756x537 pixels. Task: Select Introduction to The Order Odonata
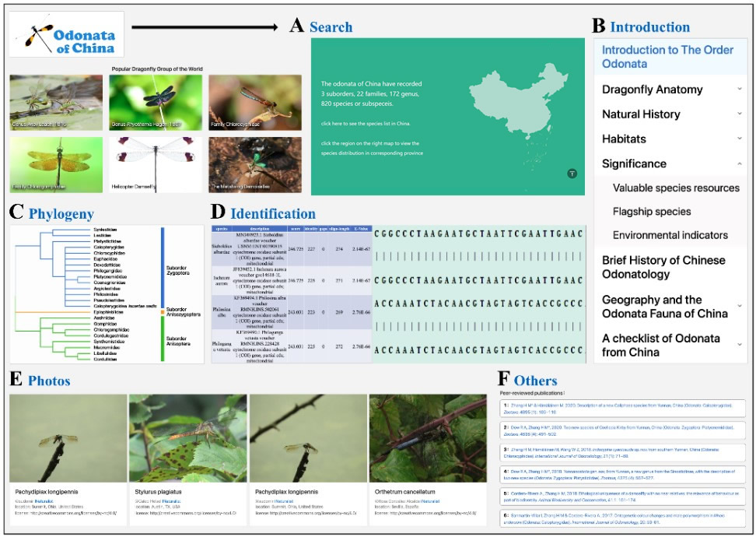pyautogui.click(x=667, y=57)
